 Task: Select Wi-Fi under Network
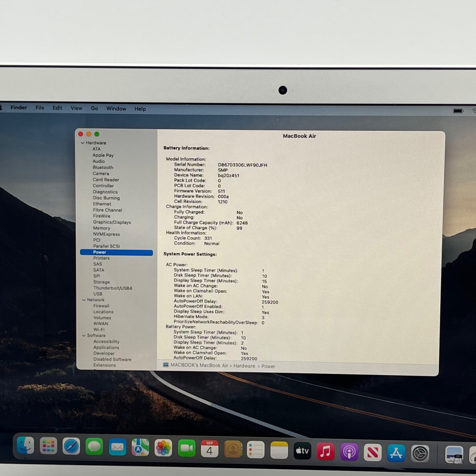(99, 330)
